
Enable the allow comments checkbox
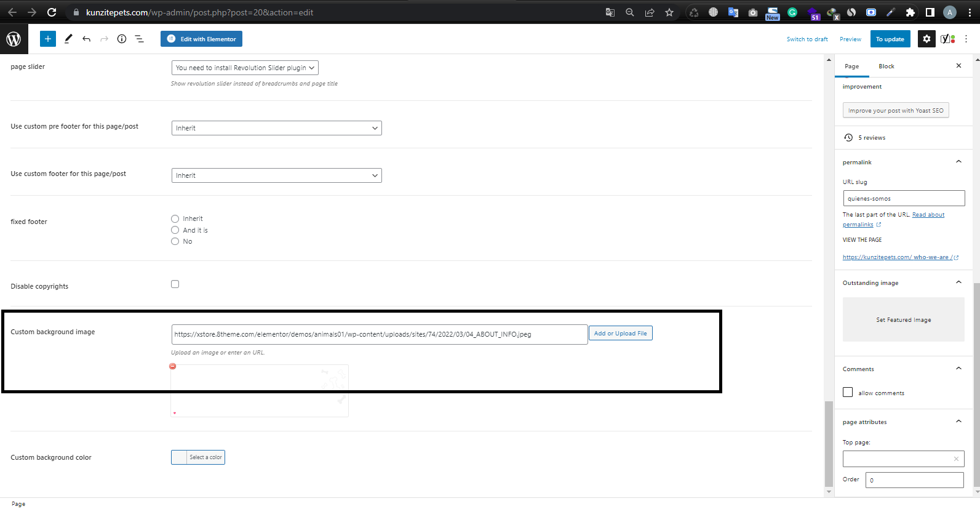(x=848, y=392)
